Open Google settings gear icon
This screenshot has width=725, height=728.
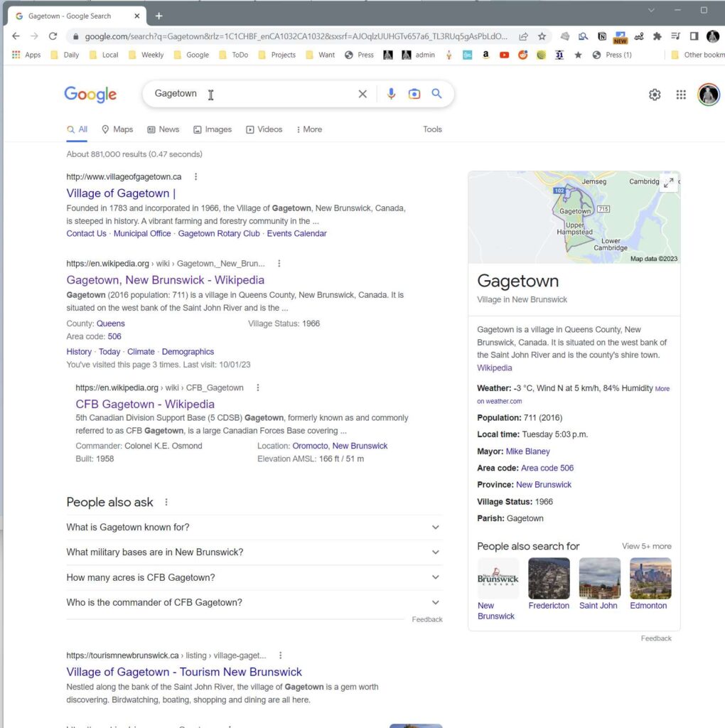pos(655,95)
